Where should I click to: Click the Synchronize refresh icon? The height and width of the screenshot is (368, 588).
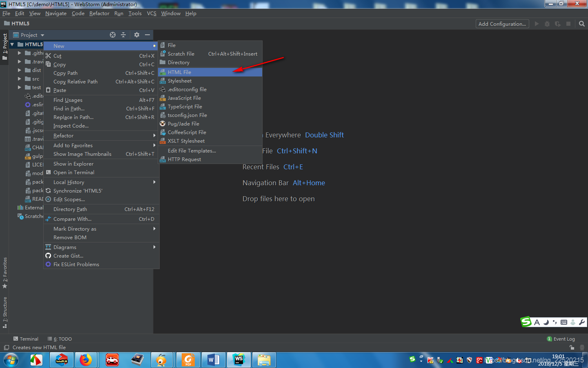[48, 191]
